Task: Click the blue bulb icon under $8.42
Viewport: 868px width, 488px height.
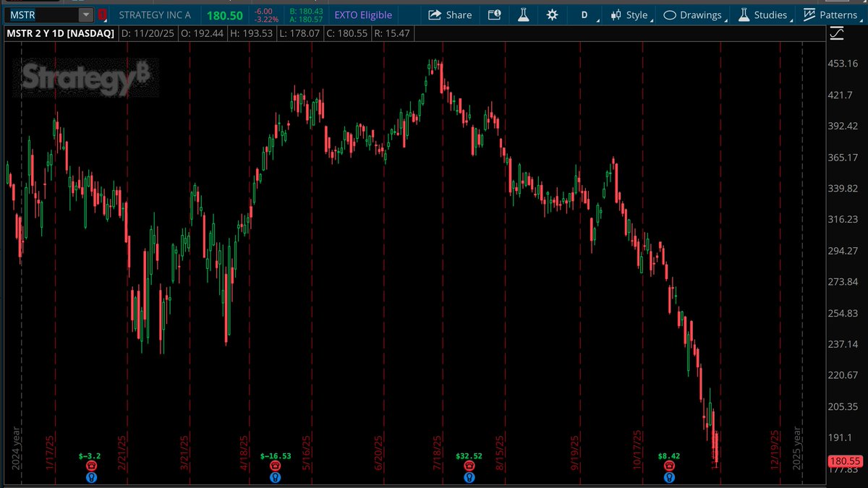Action: pyautogui.click(x=670, y=477)
